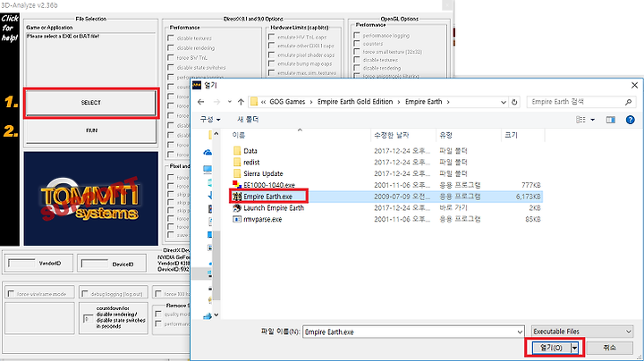Expand the 열기 button dropdown arrow
The image size is (644, 361).
(574, 348)
